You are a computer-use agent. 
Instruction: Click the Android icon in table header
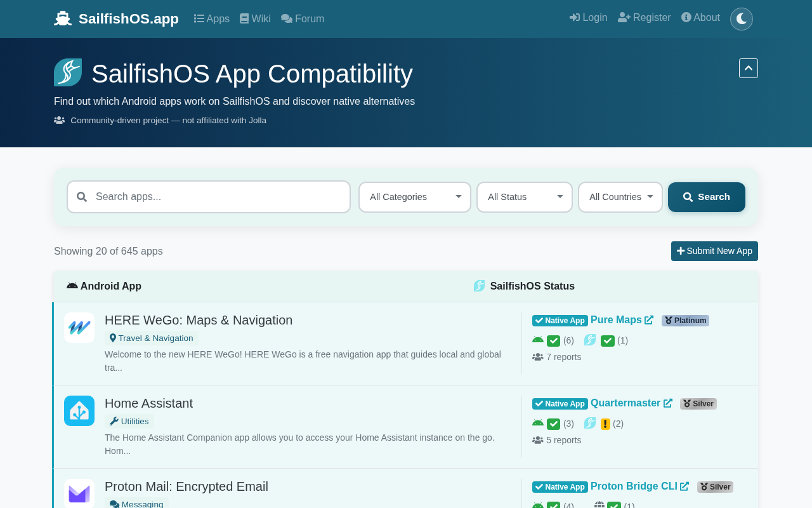pyautogui.click(x=72, y=286)
